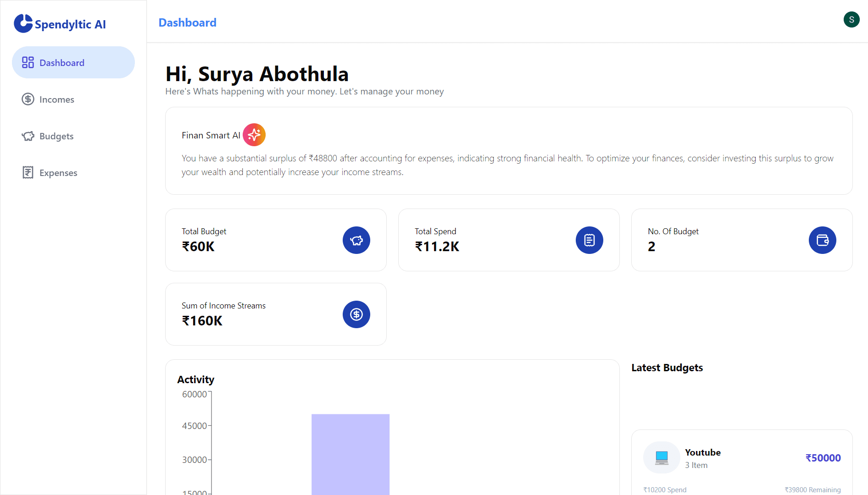Select the ₹160K income streams value
The width and height of the screenshot is (868, 495).
coord(202,321)
